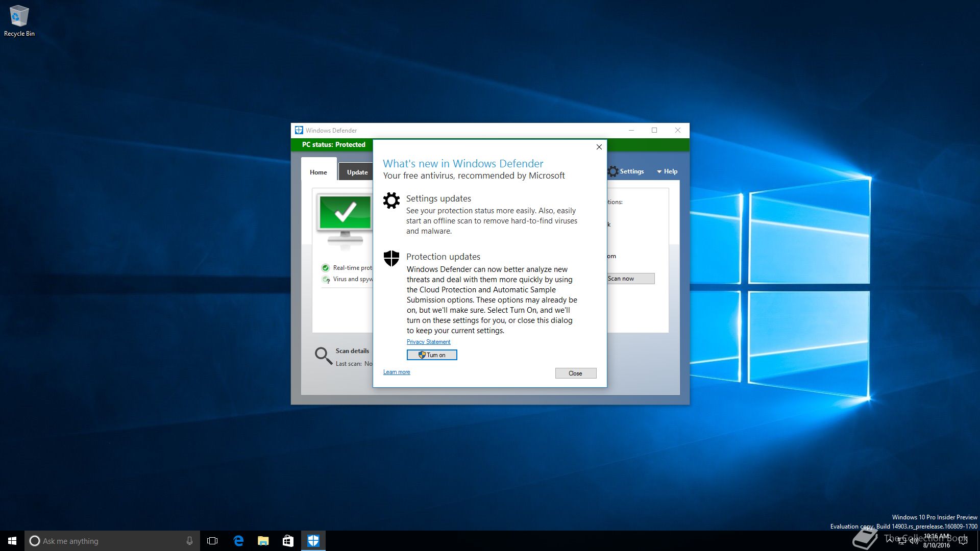The image size is (980, 551).
Task: Close the What's new dialog via Close button
Action: click(575, 373)
